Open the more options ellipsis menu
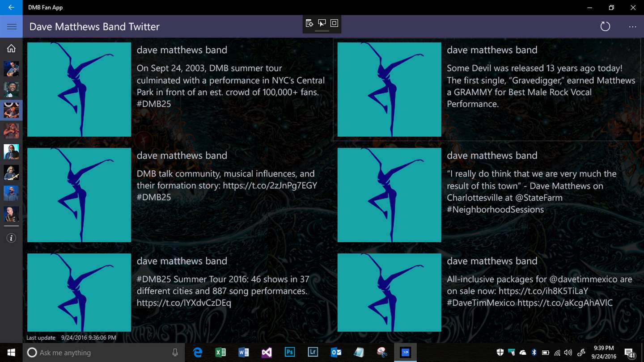 point(632,27)
